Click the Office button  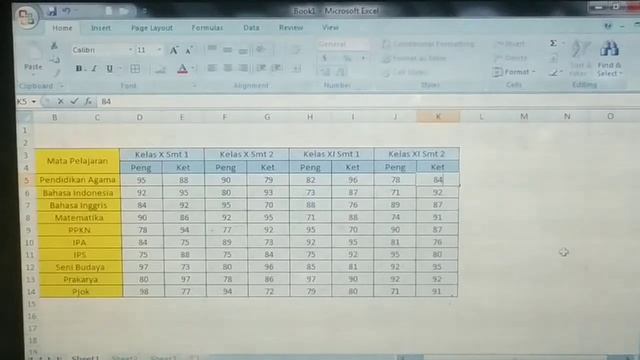pyautogui.click(x=27, y=17)
